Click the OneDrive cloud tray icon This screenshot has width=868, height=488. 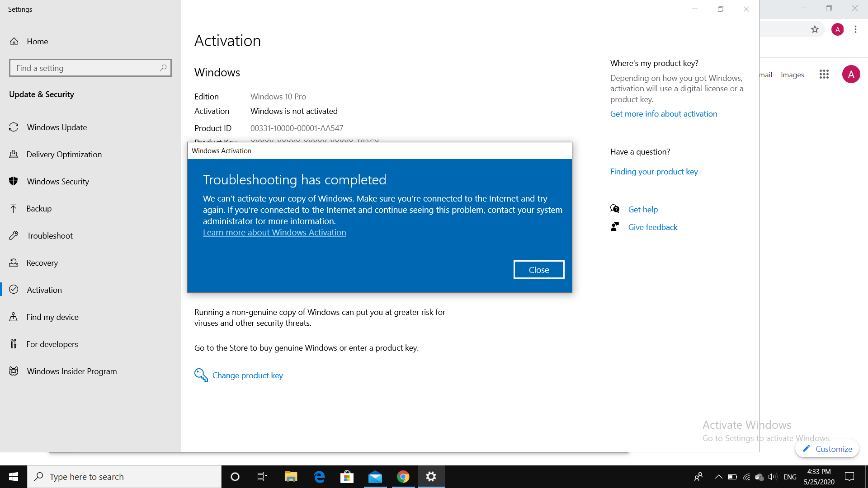[x=759, y=477]
